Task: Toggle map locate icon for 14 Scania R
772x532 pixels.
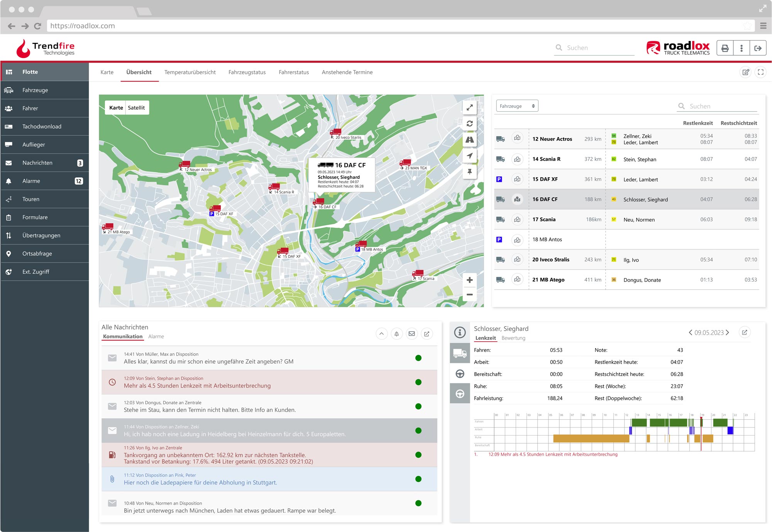Action: pos(517,159)
